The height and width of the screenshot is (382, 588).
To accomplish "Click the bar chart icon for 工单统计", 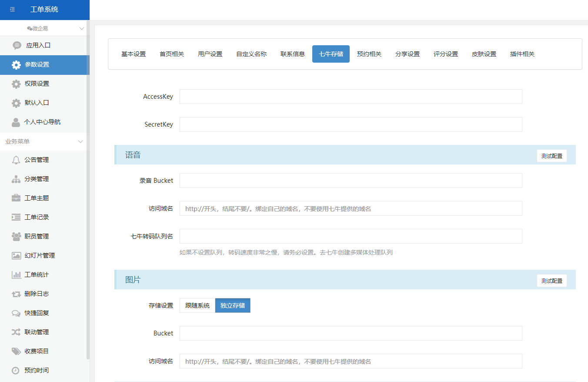I will (16, 275).
